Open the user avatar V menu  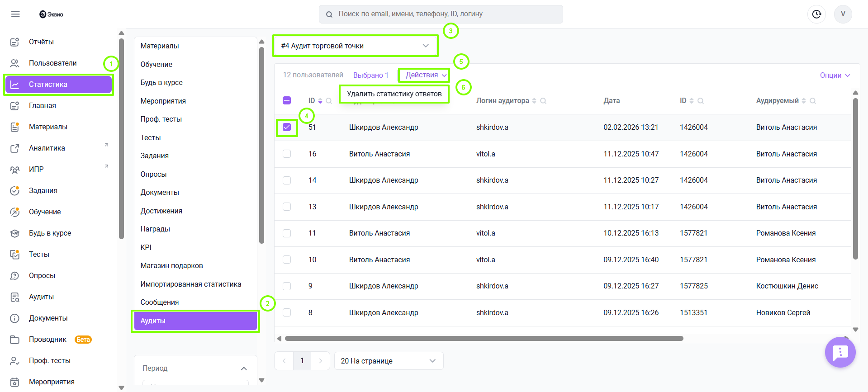[843, 14]
